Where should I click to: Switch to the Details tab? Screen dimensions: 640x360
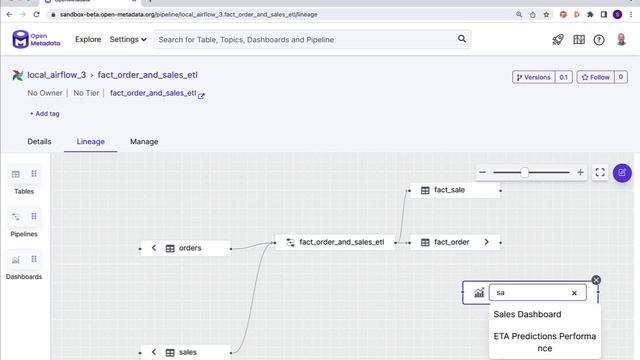pyautogui.click(x=39, y=142)
